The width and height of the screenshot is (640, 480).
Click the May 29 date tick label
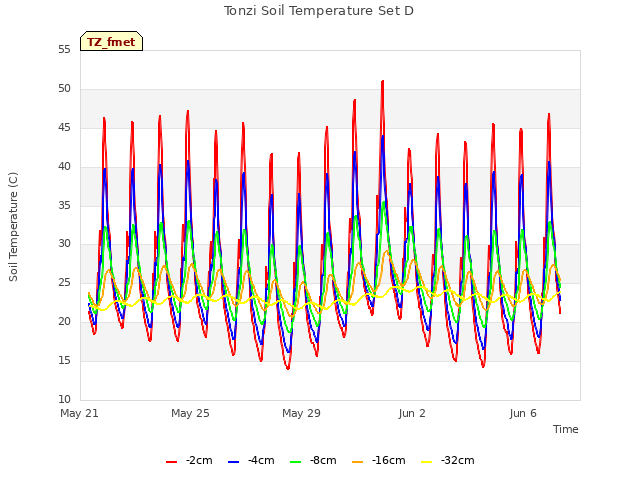tap(301, 413)
